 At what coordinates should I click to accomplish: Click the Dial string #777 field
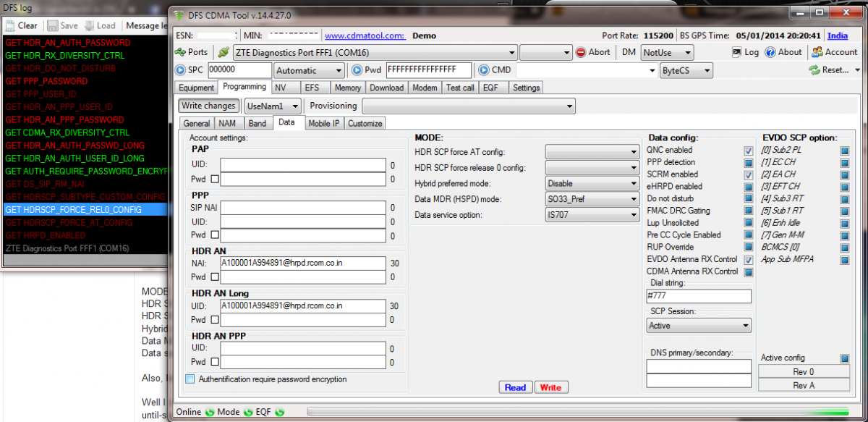(699, 296)
